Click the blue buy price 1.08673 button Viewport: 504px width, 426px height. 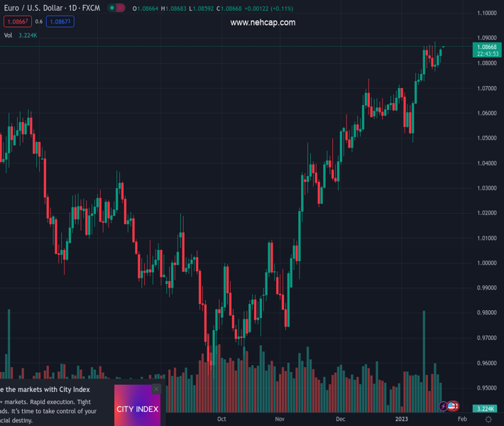(60, 22)
